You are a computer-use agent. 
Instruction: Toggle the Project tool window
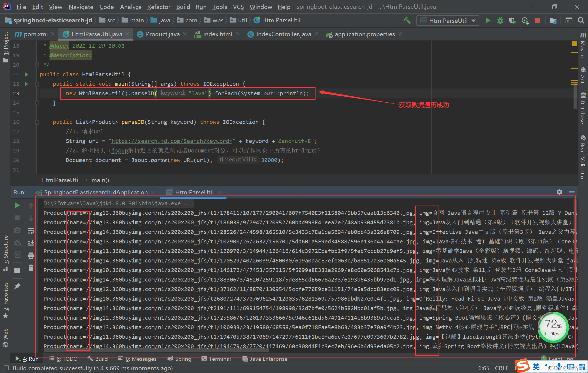pyautogui.click(x=5, y=47)
